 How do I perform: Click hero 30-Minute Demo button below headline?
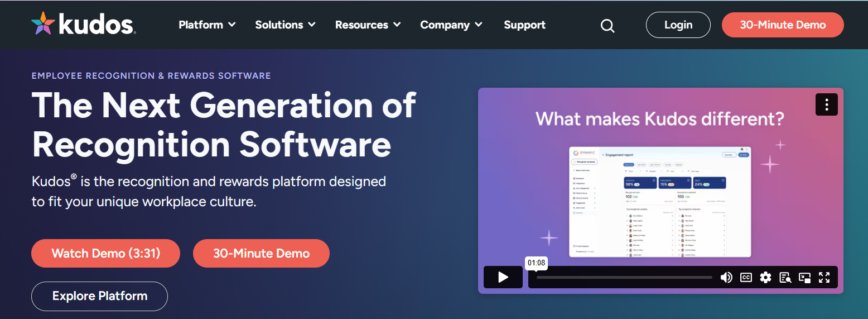tap(261, 254)
